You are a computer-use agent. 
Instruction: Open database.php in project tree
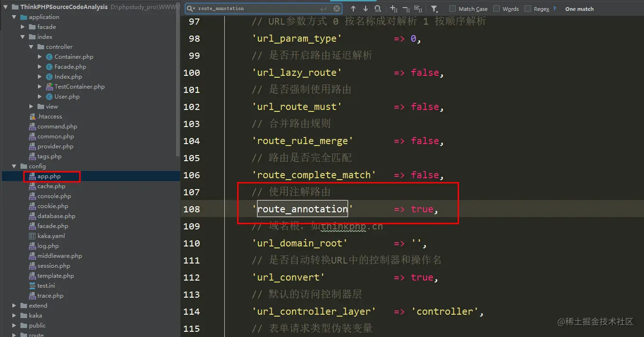click(56, 216)
